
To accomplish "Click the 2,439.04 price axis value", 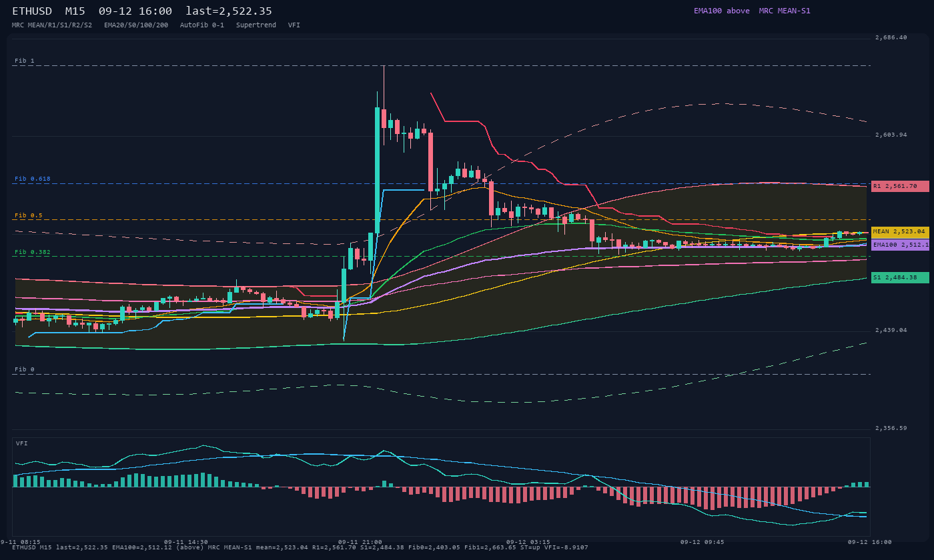I will pyautogui.click(x=891, y=330).
